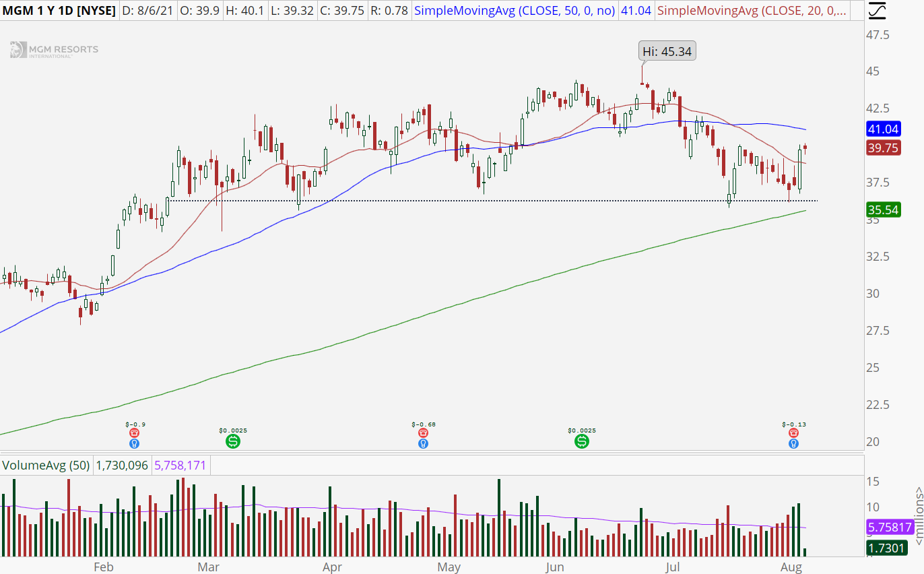The image size is (924, 574).
Task: Click the purple average volume value 5,758,171
Action: [x=180, y=465]
